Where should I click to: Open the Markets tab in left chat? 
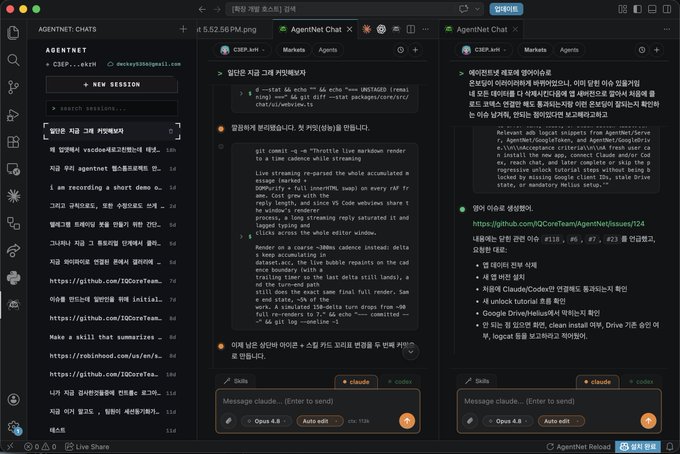[x=294, y=50]
